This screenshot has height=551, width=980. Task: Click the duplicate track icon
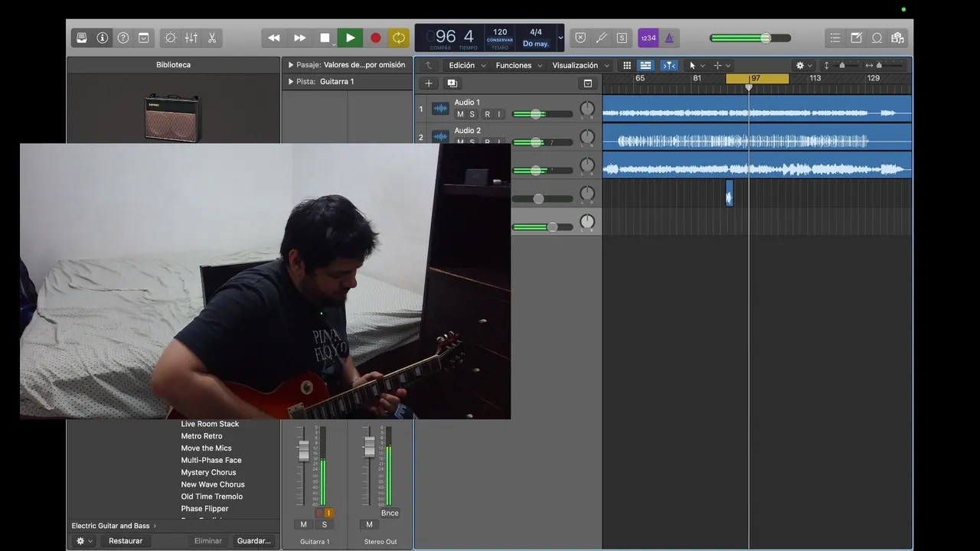point(452,83)
